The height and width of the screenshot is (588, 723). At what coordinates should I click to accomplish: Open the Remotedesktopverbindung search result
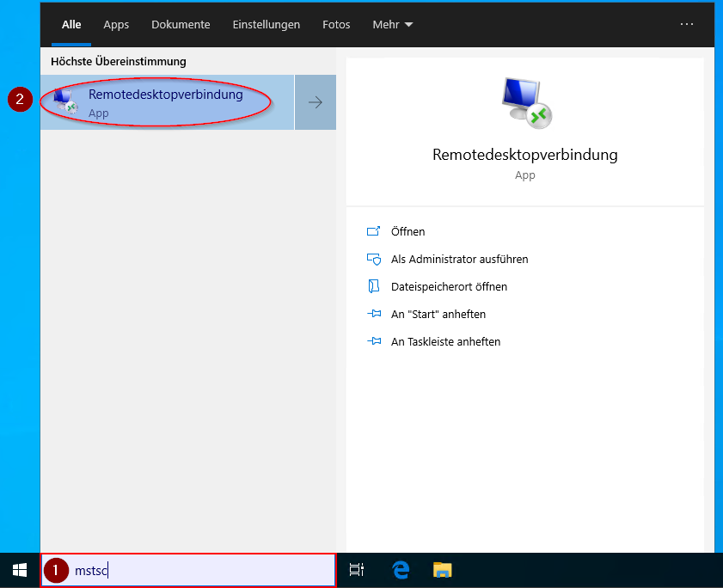point(166,102)
